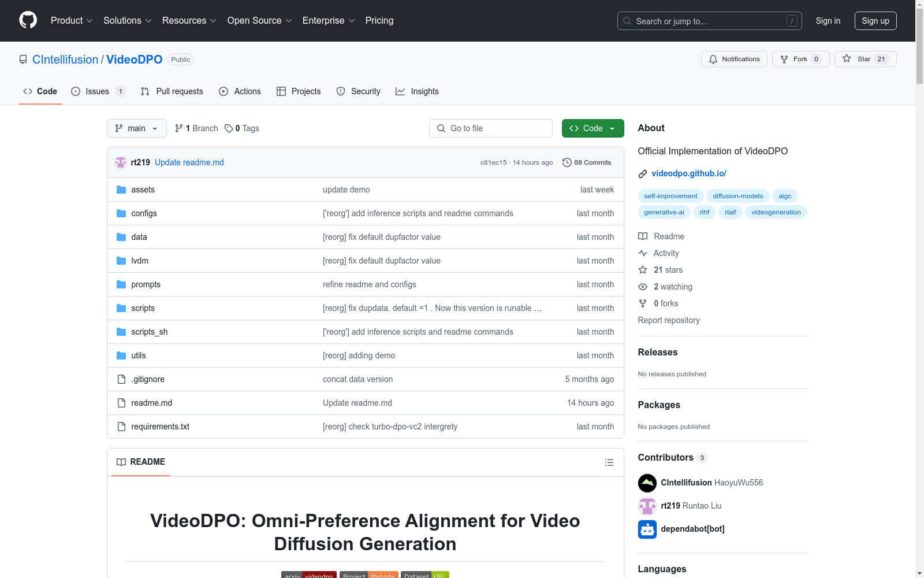Expand the Product menu
Screen dimensions: 924x578
tap(72, 20)
